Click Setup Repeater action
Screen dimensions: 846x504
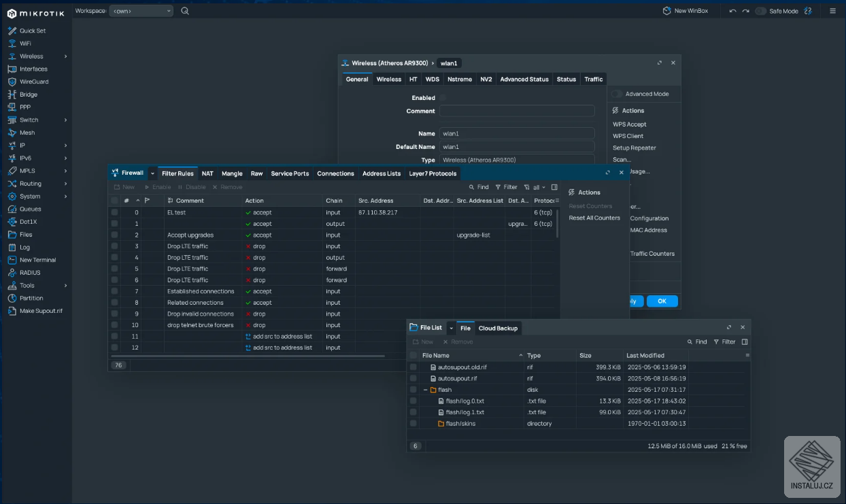(x=634, y=148)
